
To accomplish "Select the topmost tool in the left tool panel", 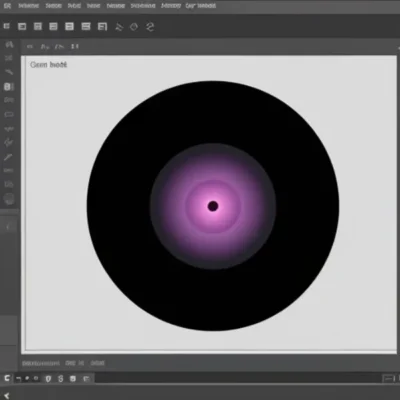I will click(x=9, y=45).
